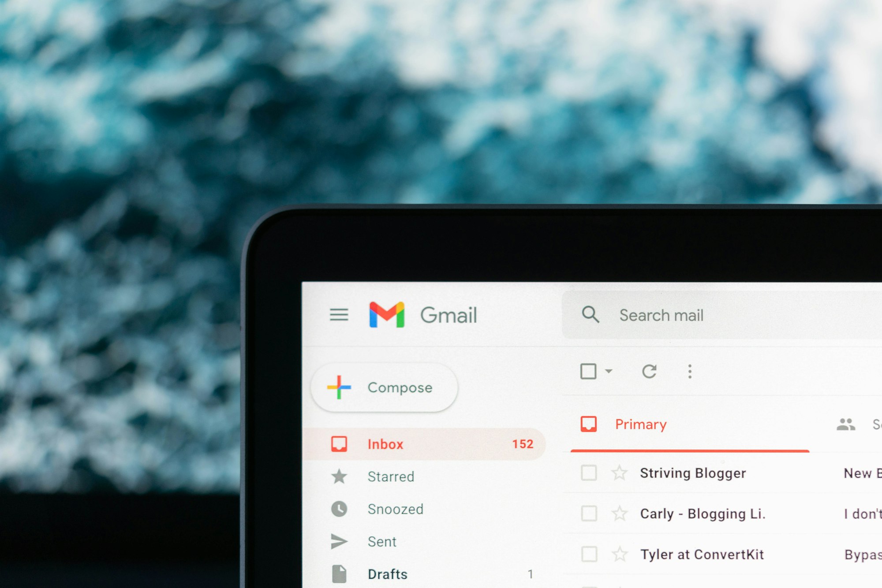Click the refresh inbox icon
Viewport: 882px width, 588px height.
(x=650, y=371)
